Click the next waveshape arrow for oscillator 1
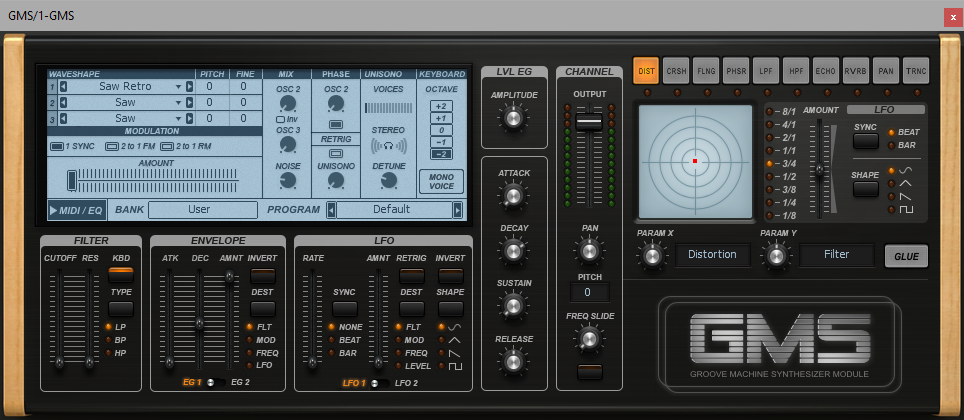The width and height of the screenshot is (964, 420). (x=189, y=87)
